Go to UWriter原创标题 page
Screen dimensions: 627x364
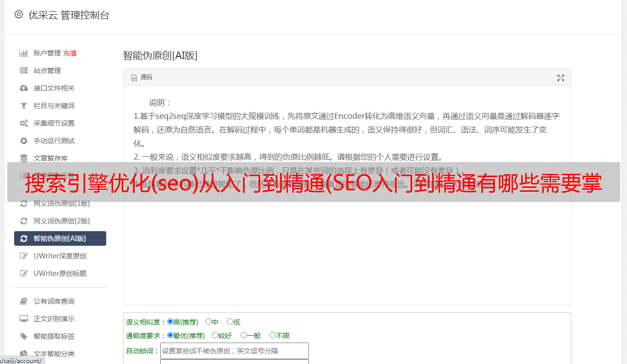[x=60, y=273]
